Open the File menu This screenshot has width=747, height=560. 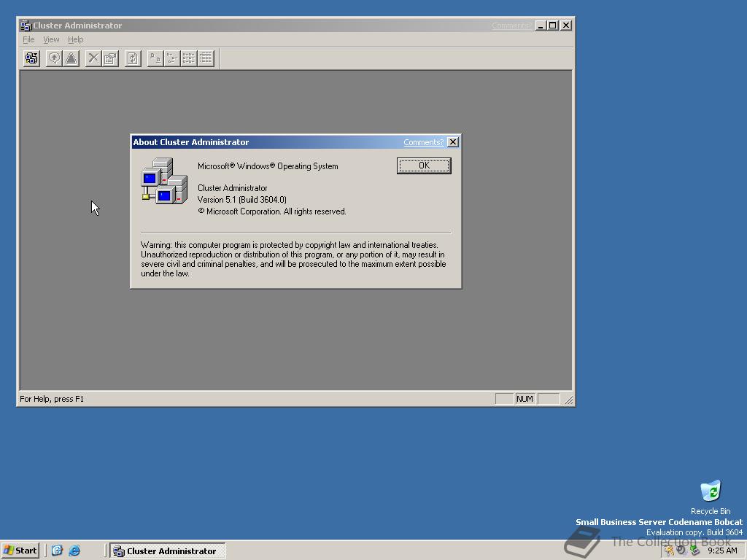[28, 39]
